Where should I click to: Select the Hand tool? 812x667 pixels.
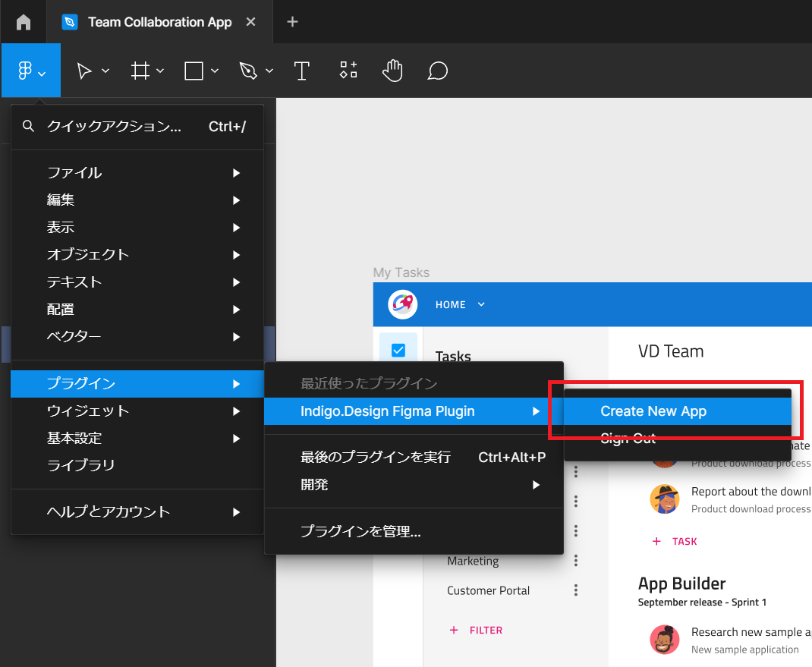[392, 71]
